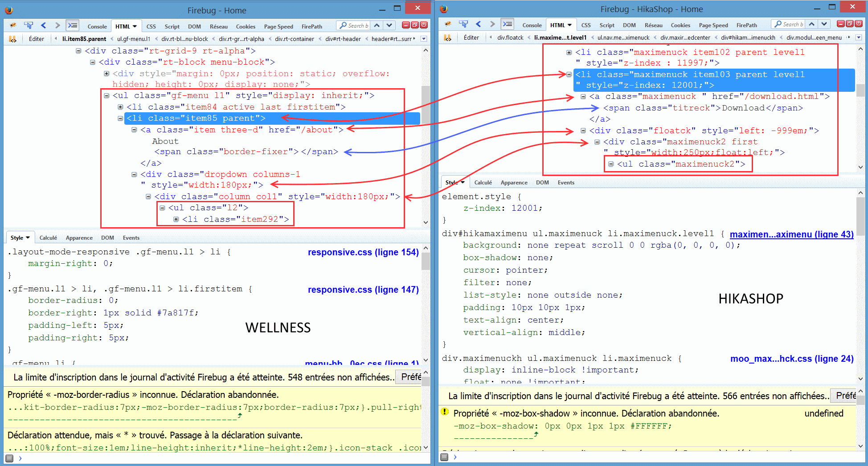
Task: Open responsive.css (ligne 147) source link
Action: 363,290
